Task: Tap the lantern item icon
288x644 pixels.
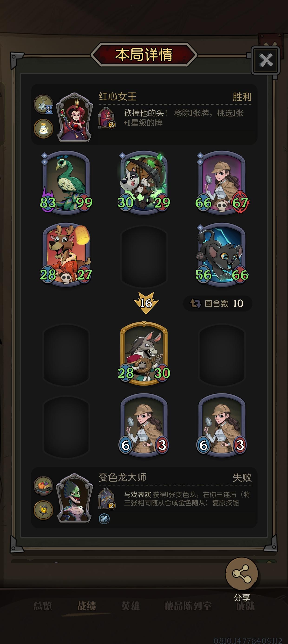Action: [x=43, y=510]
